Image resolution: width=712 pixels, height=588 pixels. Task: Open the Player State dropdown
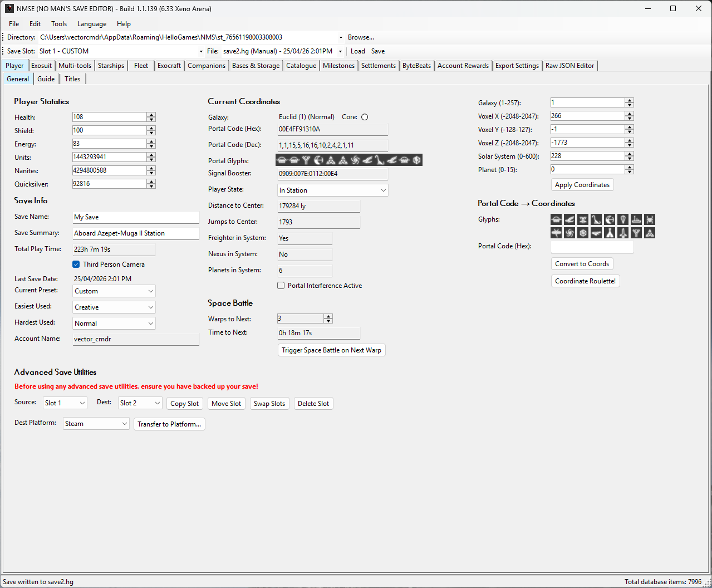(x=333, y=190)
